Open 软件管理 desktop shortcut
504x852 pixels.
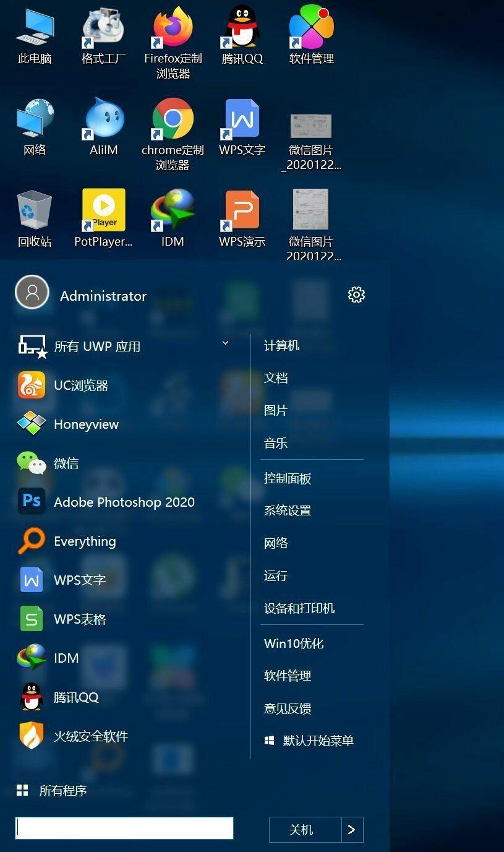click(x=311, y=36)
